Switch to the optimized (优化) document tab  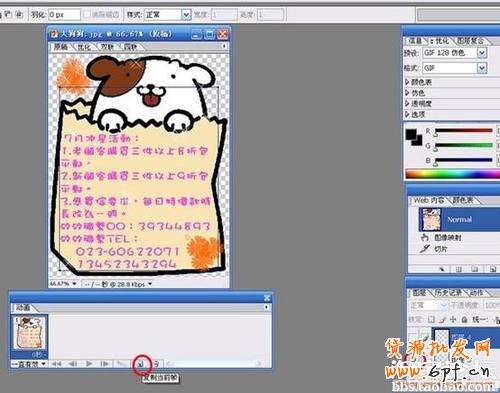(84, 47)
